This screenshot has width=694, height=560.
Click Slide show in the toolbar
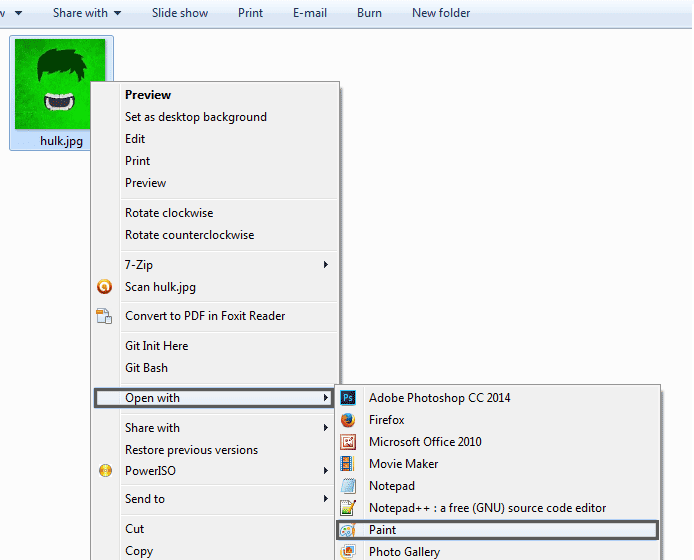180,13
